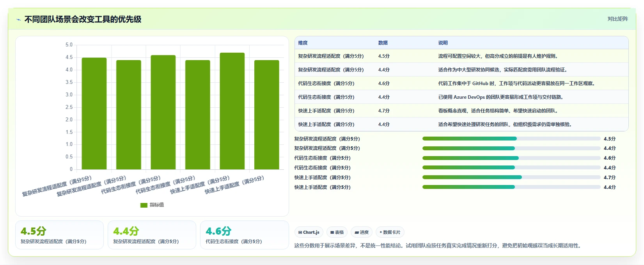The image size is (644, 265).
Task: Click table cell 看板概念直观 description
Action: point(499,111)
